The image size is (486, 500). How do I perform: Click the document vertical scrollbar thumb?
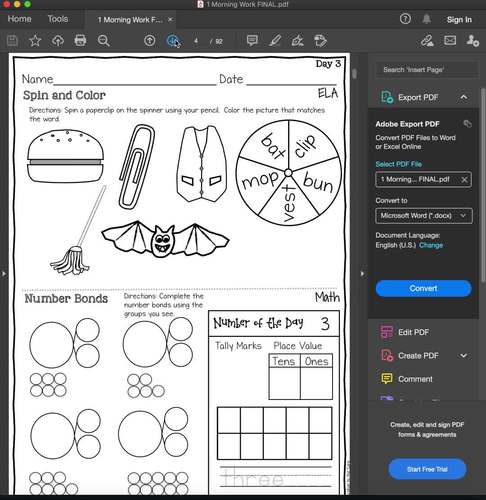(354, 73)
